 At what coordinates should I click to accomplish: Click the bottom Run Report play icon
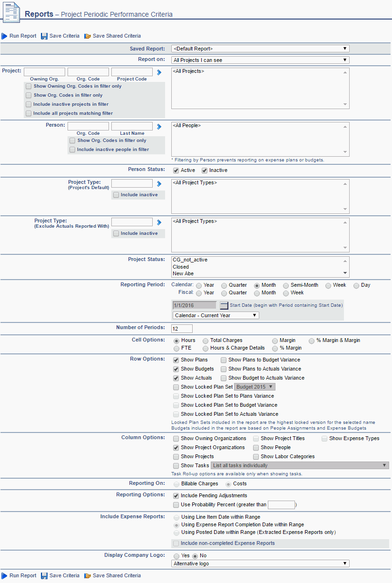4,576
